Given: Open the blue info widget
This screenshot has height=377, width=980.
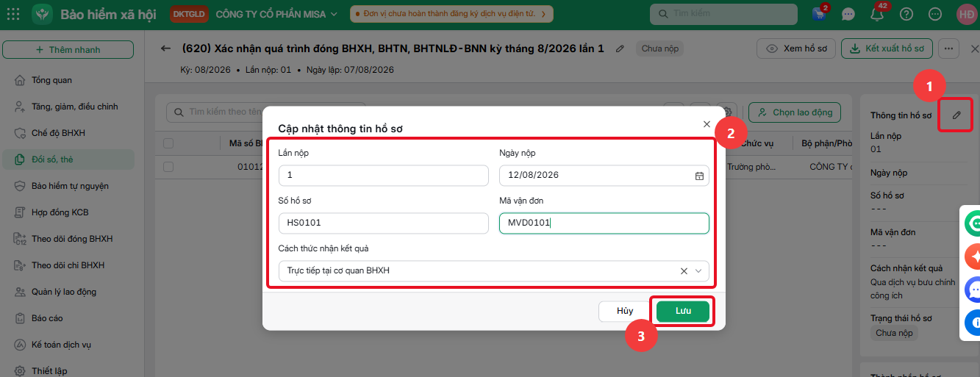Looking at the screenshot, I should pos(975,322).
